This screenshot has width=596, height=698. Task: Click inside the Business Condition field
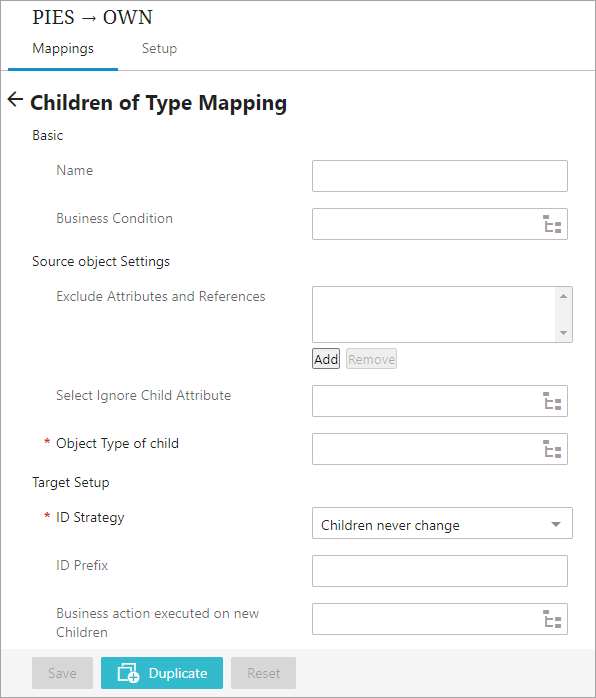coord(427,224)
